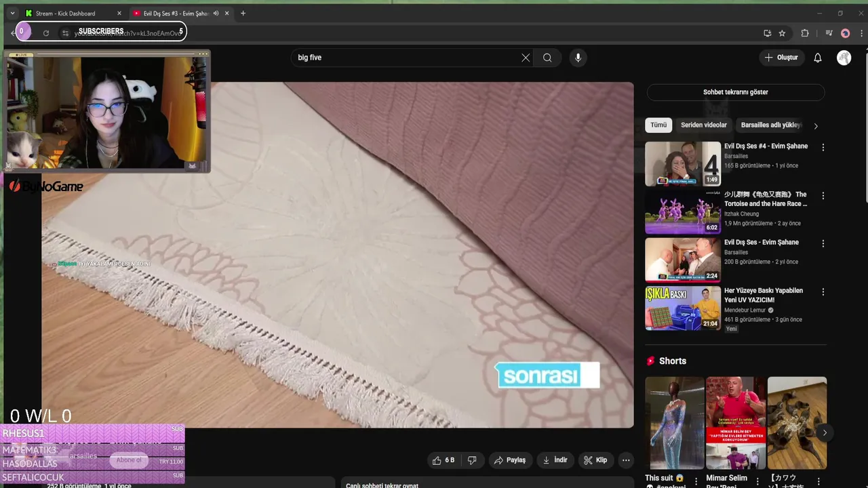Open Her Yüzeye Baskı Yapabilen video title

(x=764, y=295)
